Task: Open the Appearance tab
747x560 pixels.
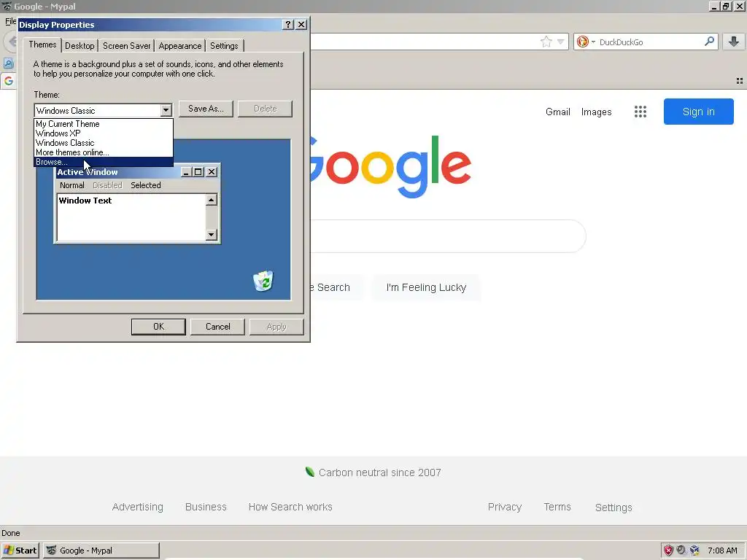Action: [x=180, y=46]
